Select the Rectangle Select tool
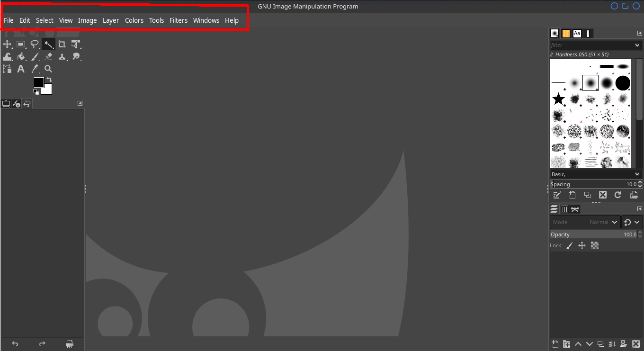 21,45
